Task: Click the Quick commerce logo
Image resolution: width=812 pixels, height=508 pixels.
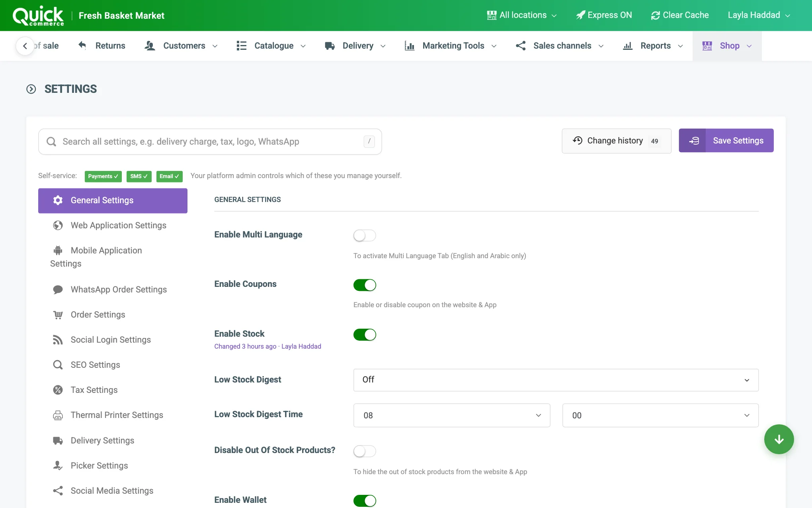Action: (38, 16)
